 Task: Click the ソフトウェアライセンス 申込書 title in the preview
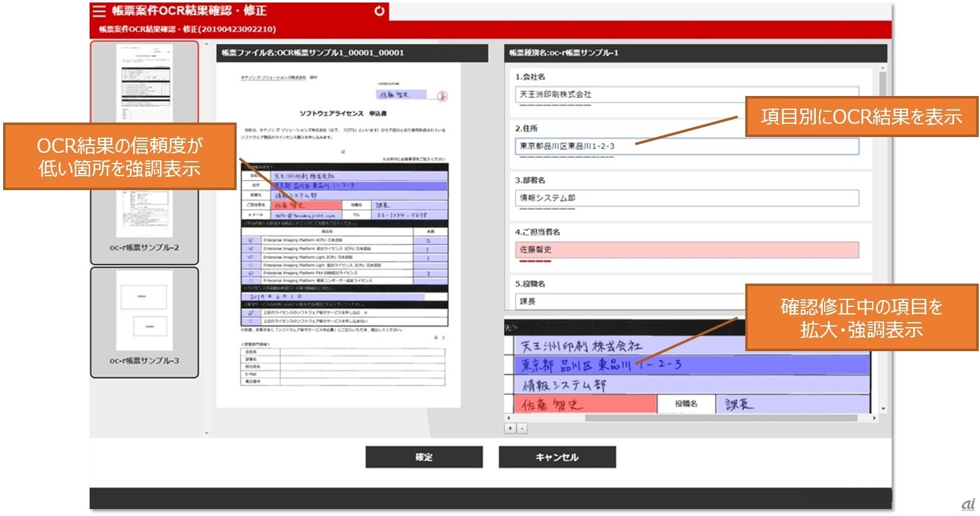(x=343, y=114)
